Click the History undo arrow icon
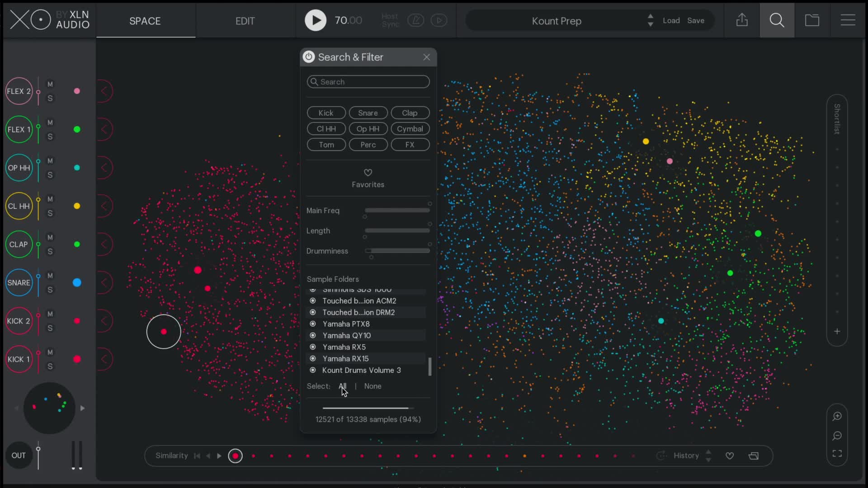This screenshot has height=488, width=868. point(661,455)
